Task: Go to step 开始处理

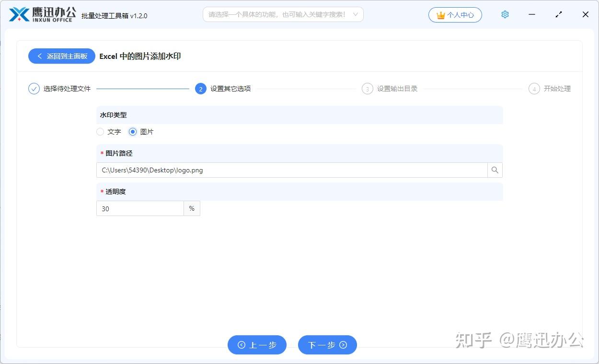Action: click(x=557, y=89)
